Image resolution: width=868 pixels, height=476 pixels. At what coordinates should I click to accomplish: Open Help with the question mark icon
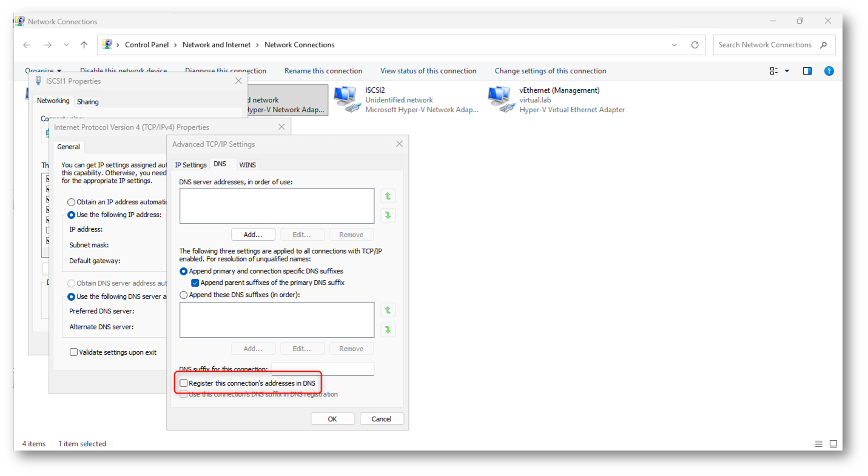click(x=829, y=71)
